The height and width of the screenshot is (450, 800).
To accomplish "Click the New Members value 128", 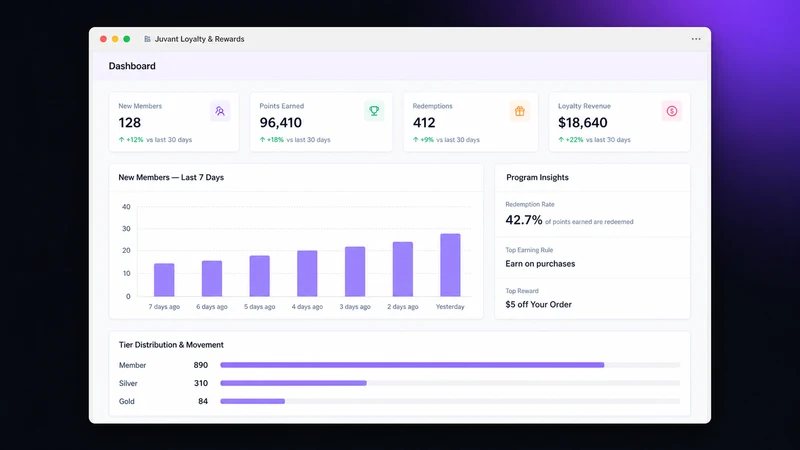I will click(x=130, y=122).
